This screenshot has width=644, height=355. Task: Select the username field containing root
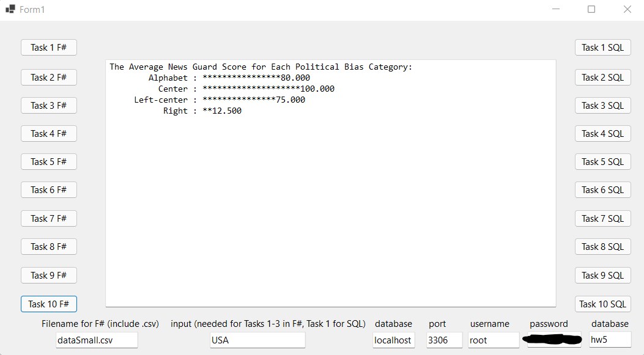click(x=494, y=340)
